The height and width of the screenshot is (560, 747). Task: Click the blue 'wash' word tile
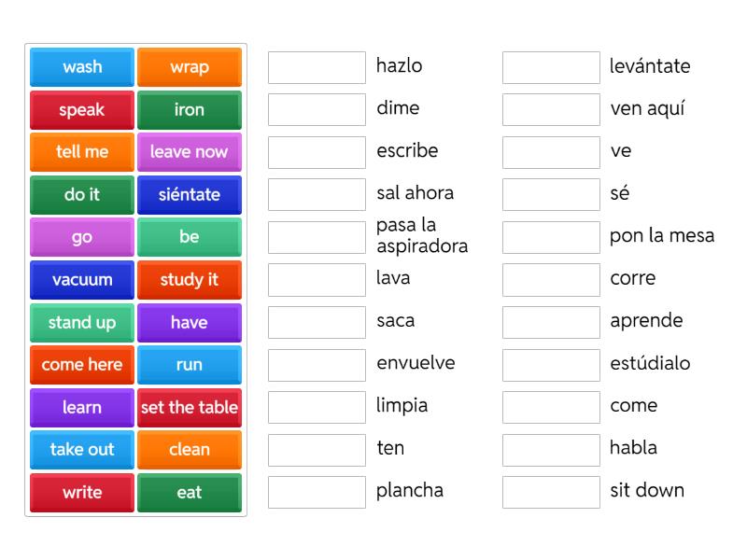point(82,67)
